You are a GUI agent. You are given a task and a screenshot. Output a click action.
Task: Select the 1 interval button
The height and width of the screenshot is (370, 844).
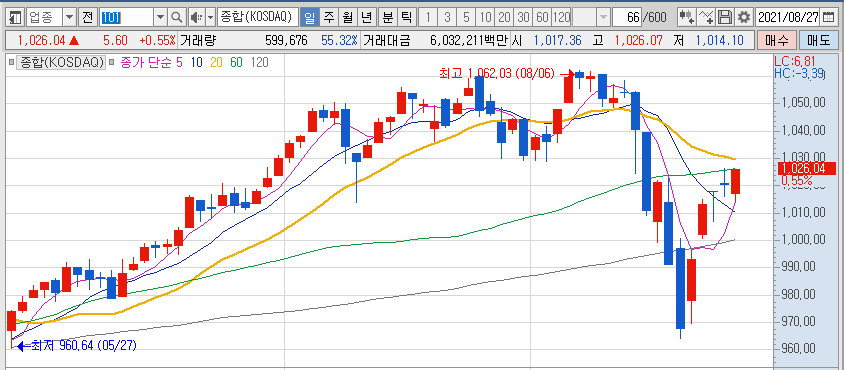pos(428,18)
